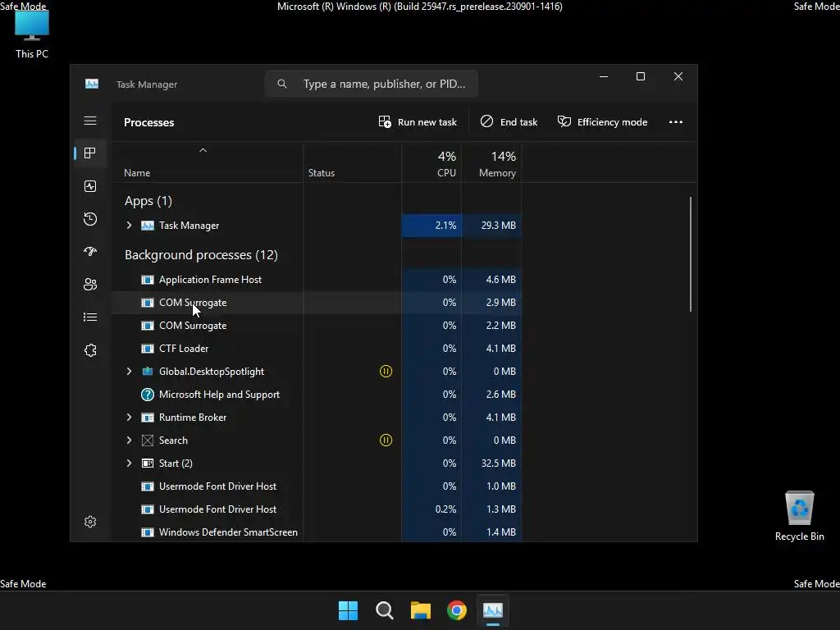The height and width of the screenshot is (630, 840).
Task: Open the Users page icon in sidebar
Action: (x=90, y=285)
